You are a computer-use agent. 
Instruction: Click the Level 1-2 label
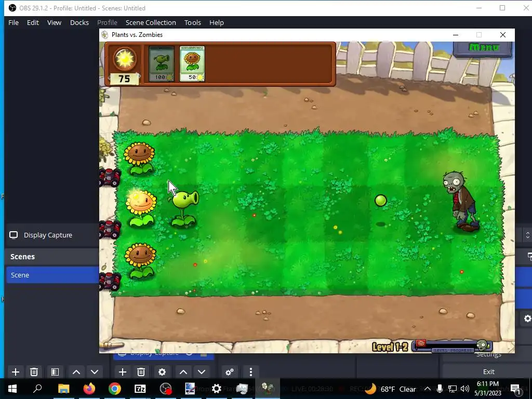390,347
